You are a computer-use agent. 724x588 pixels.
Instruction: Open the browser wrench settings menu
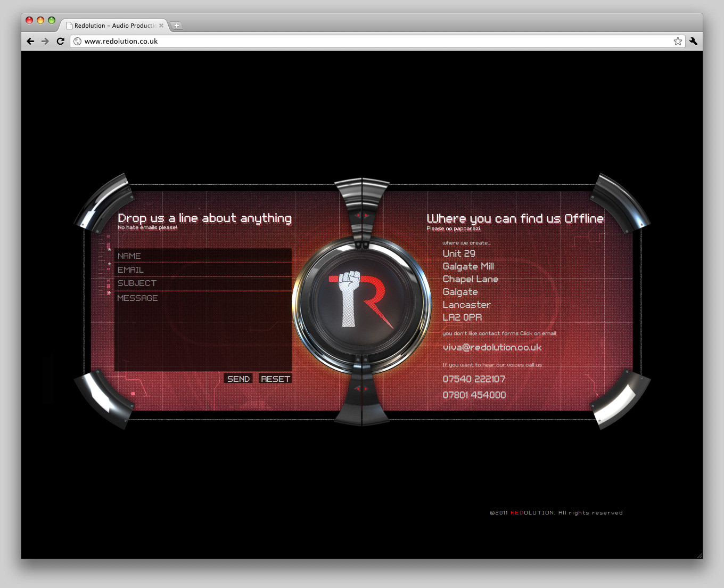(693, 42)
